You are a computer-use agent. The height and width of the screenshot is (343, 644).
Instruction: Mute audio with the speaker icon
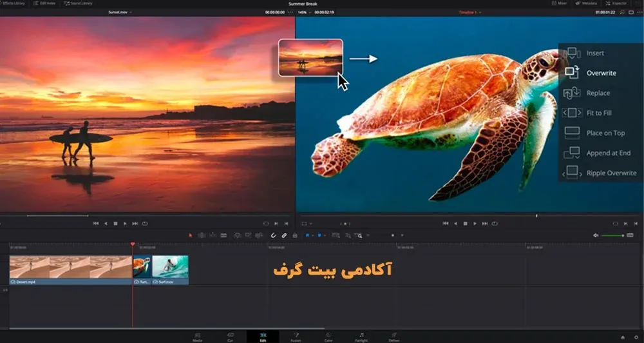point(596,235)
